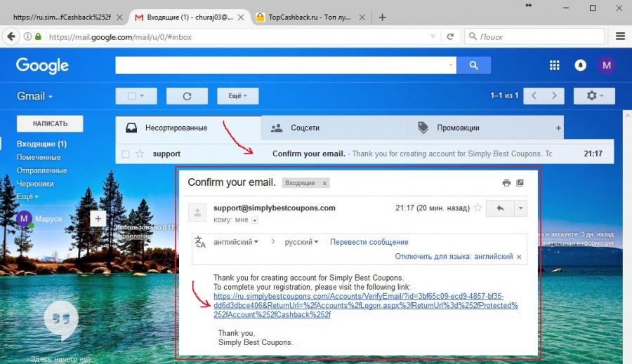Switch to the TopCashback.ru browser tab
This screenshot has height=364, width=632.
coord(309,18)
